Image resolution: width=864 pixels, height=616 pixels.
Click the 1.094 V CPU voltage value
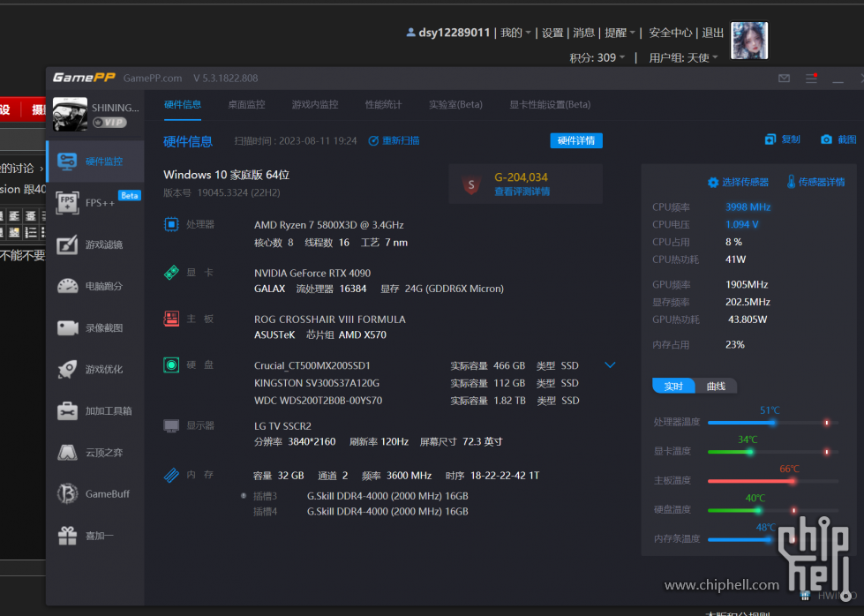pyautogui.click(x=741, y=224)
